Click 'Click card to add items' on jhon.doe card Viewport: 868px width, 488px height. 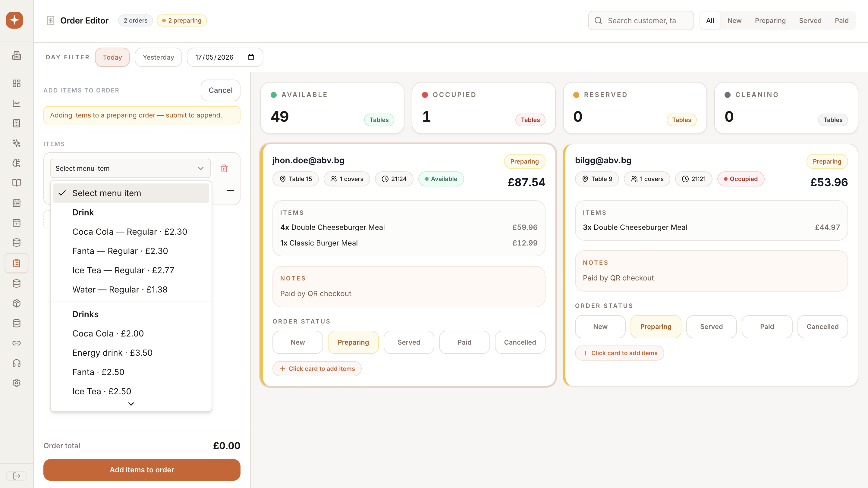coord(317,369)
